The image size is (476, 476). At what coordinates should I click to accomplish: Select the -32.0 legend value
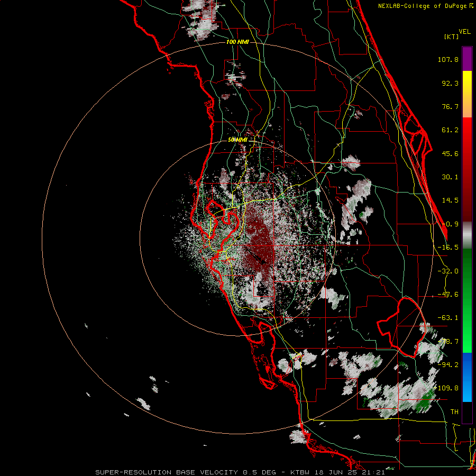[x=448, y=271]
